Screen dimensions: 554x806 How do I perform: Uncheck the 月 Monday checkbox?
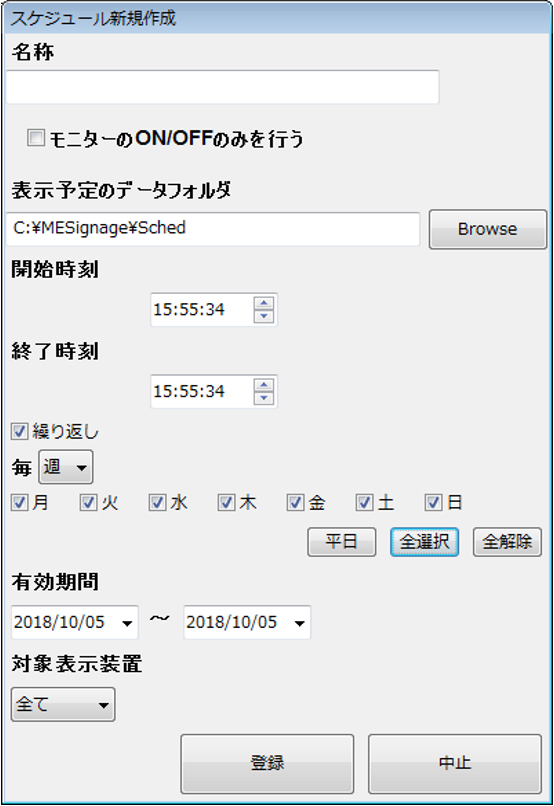pyautogui.click(x=20, y=502)
